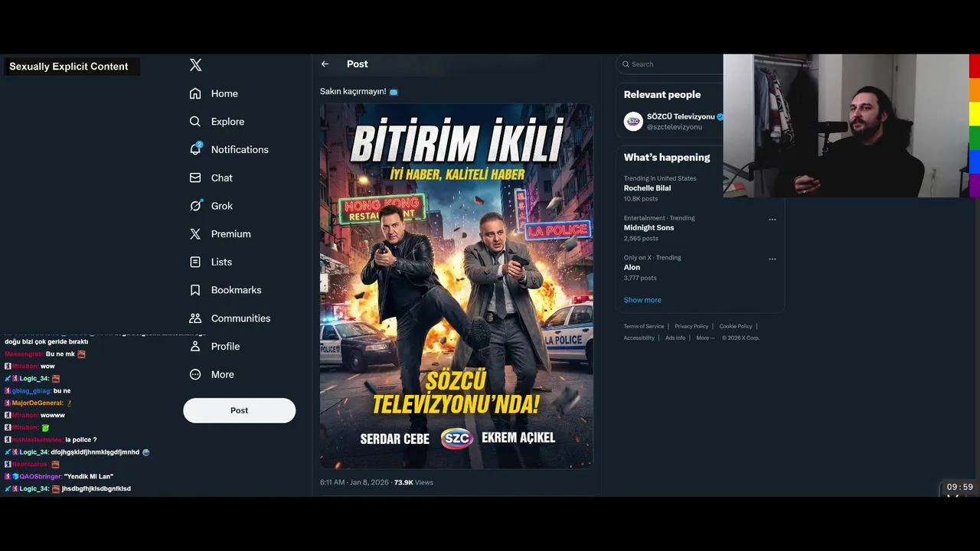Go back using the arrow beside Post
Viewport: 980px width, 551px height.
coord(325,64)
